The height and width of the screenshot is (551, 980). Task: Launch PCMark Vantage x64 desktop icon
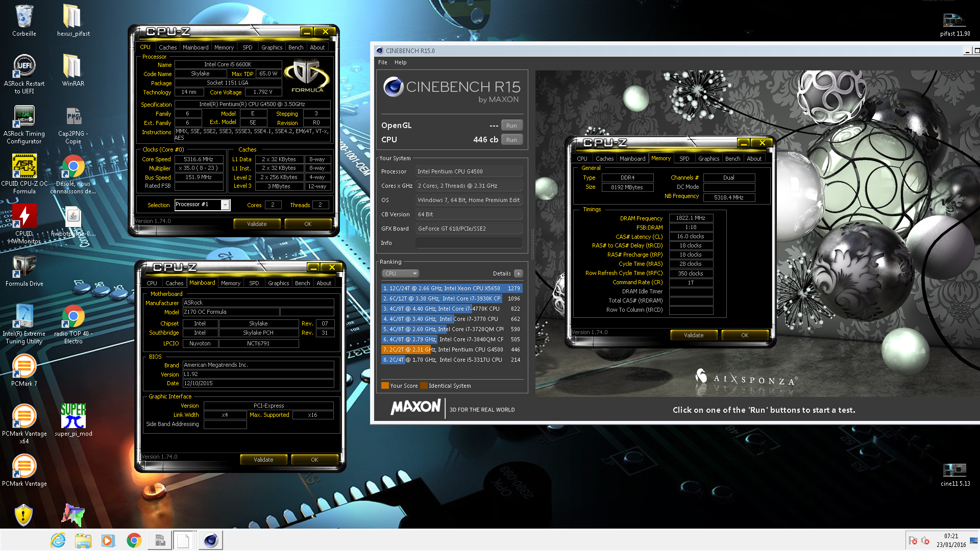[x=24, y=423]
